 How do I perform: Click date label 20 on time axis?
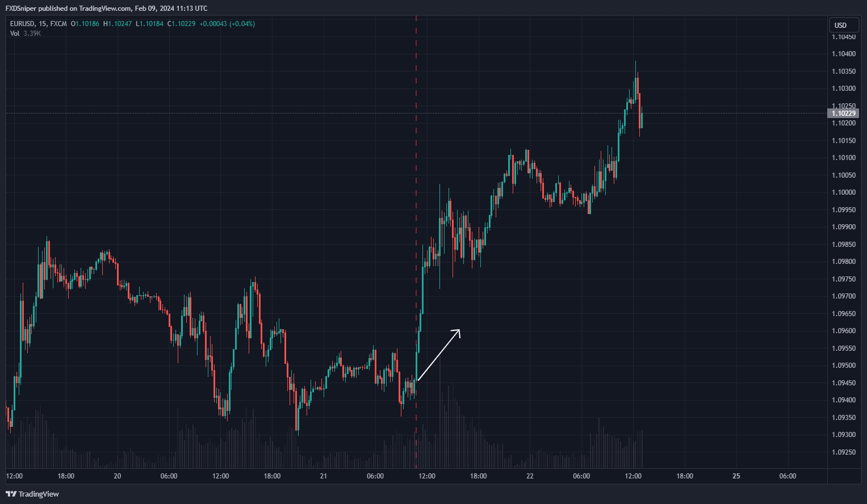117,476
